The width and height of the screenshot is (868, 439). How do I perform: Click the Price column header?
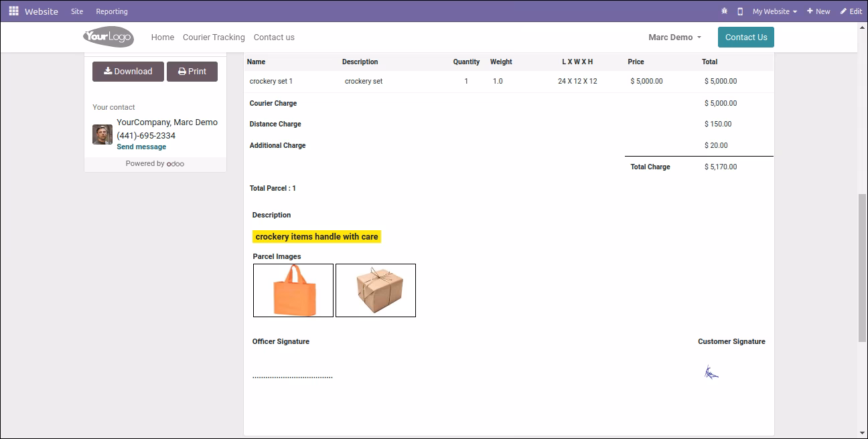tap(636, 62)
